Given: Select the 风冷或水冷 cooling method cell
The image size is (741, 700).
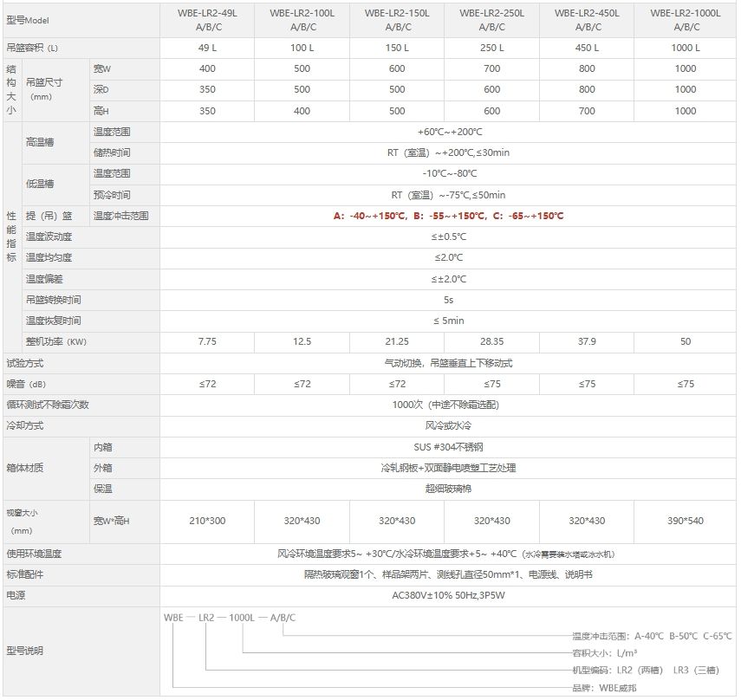Looking at the screenshot, I should pyautogui.click(x=448, y=425).
